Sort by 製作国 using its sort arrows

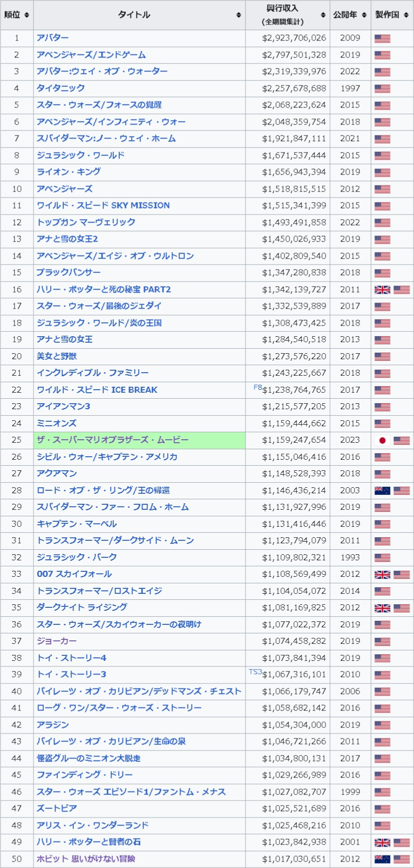click(406, 15)
